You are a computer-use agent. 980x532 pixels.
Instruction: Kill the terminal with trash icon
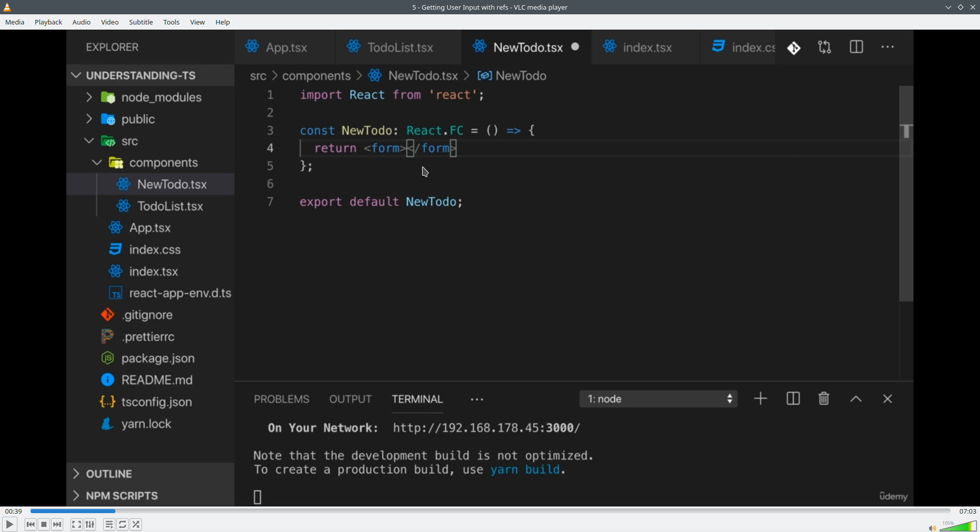coord(824,399)
